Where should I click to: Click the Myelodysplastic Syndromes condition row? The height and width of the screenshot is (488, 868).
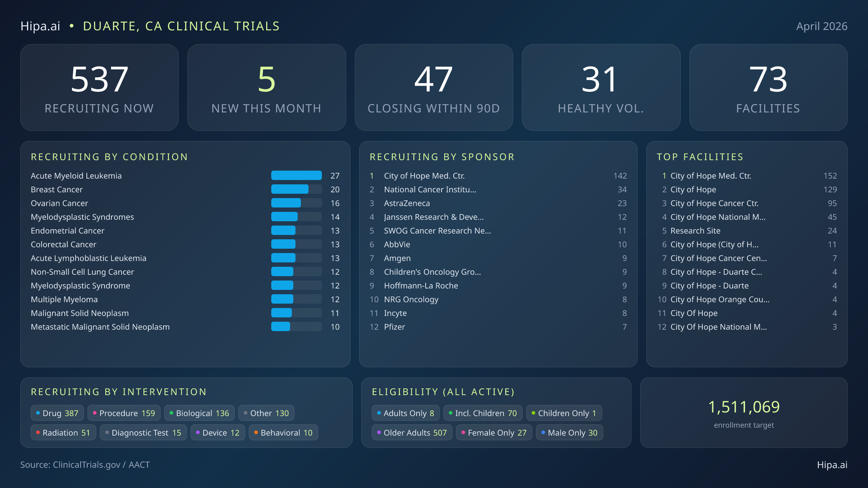[185, 217]
